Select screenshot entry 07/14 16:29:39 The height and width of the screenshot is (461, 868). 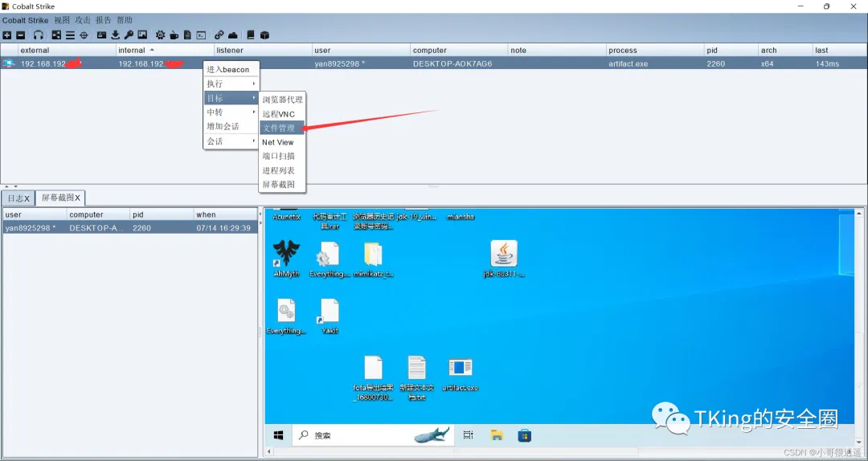tap(130, 228)
